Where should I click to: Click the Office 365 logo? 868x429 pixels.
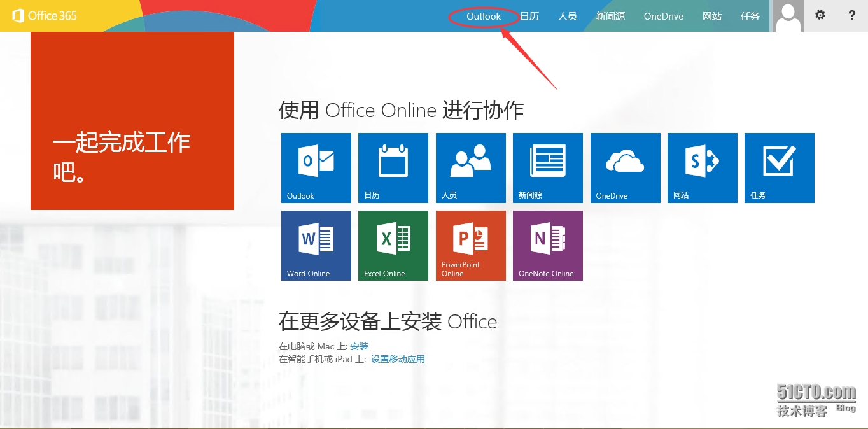45,16
